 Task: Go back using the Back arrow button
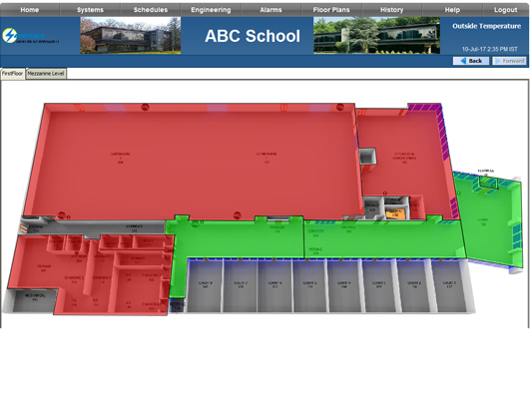tap(471, 61)
